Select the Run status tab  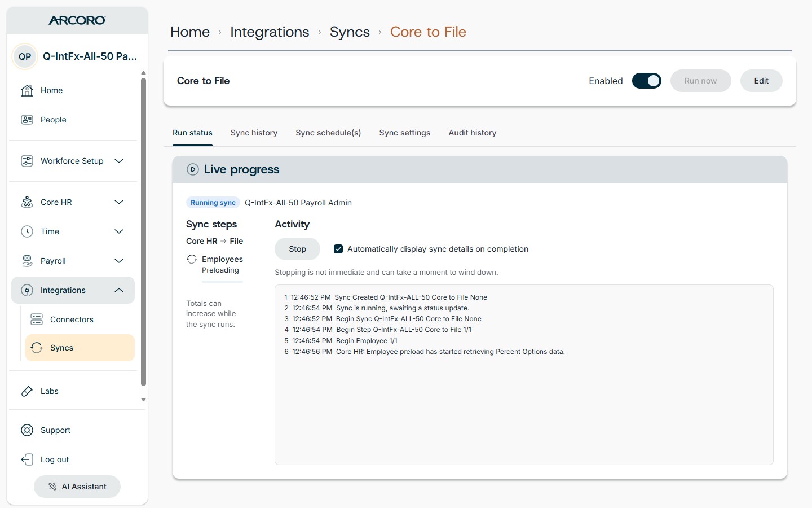(x=192, y=133)
